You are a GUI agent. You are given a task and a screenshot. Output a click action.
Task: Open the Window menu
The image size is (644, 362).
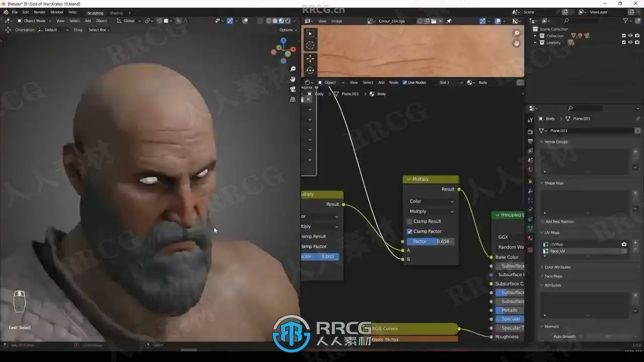point(57,12)
